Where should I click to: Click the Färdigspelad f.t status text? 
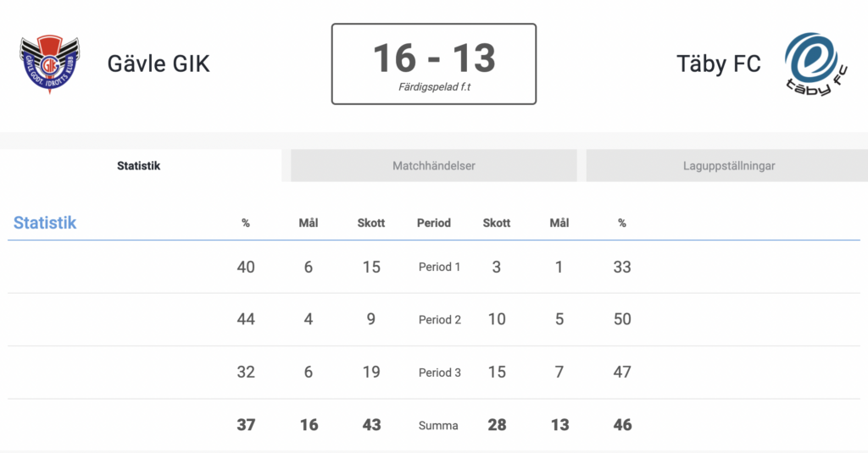(x=434, y=87)
